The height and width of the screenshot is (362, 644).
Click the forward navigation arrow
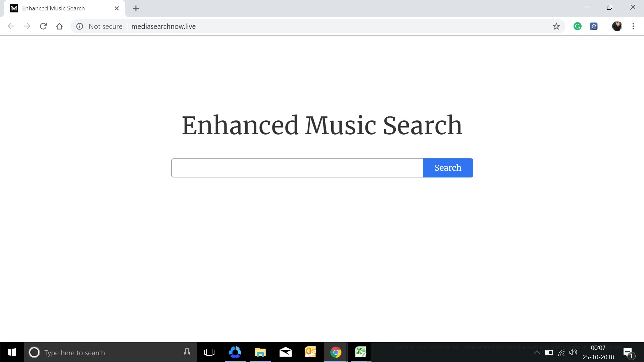[27, 26]
